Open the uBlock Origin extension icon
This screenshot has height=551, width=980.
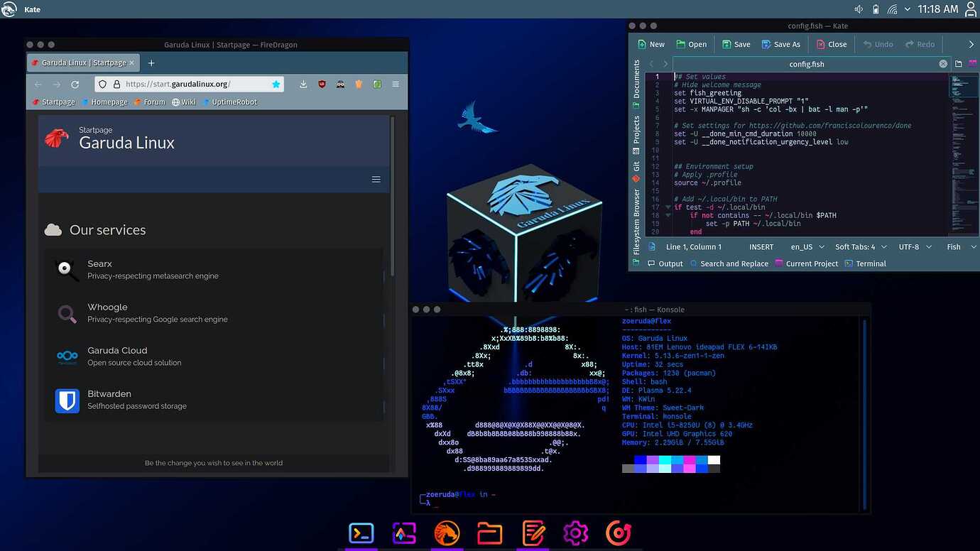click(322, 84)
